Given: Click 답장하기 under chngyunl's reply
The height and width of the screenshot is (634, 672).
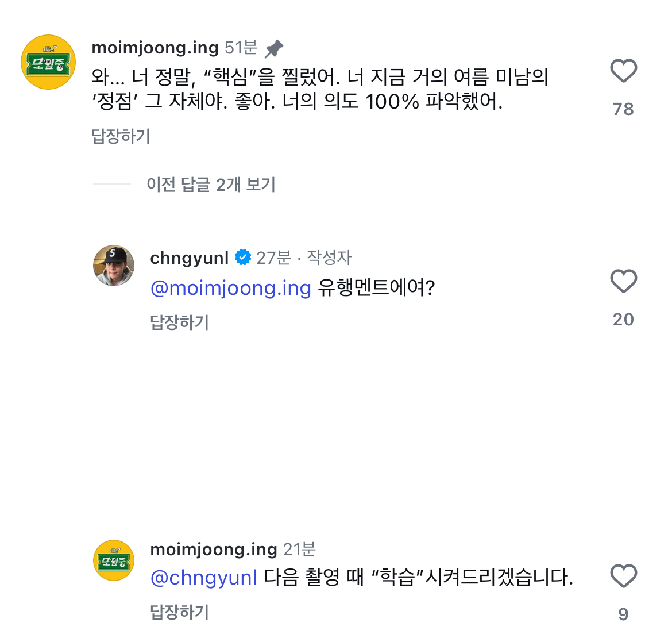Looking at the screenshot, I should click(x=180, y=322).
